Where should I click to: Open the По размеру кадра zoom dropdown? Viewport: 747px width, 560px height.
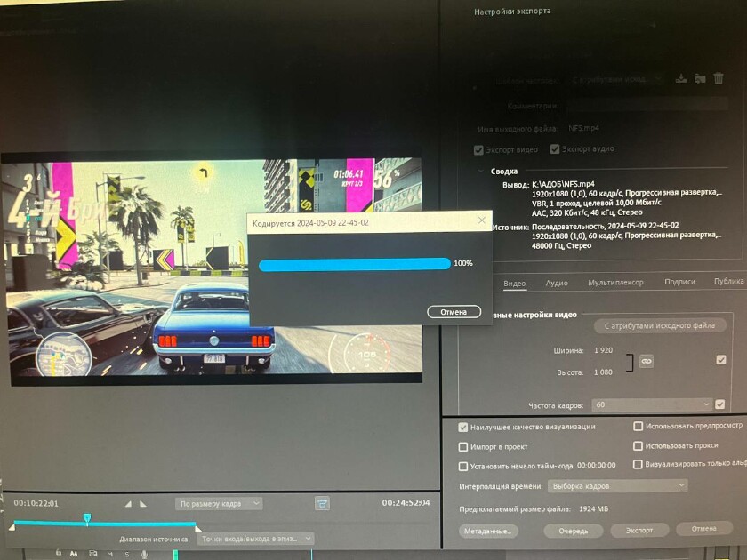pos(219,503)
